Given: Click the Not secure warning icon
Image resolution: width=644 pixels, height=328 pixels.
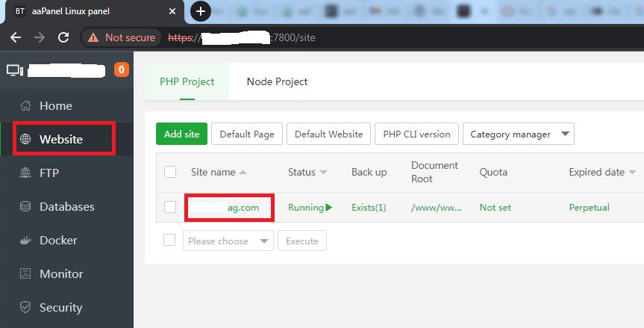Looking at the screenshot, I should click(x=93, y=37).
